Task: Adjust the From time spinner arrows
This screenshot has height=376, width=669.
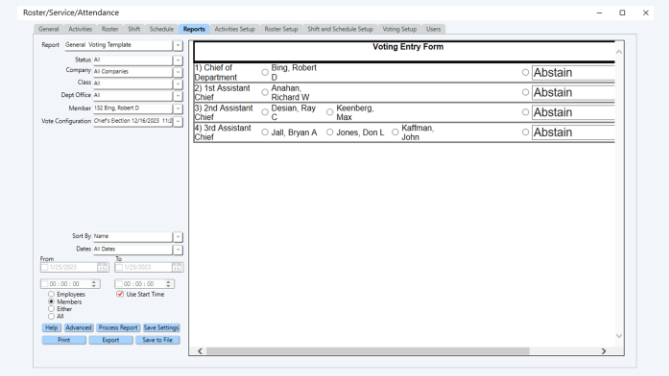Action: pos(94,284)
